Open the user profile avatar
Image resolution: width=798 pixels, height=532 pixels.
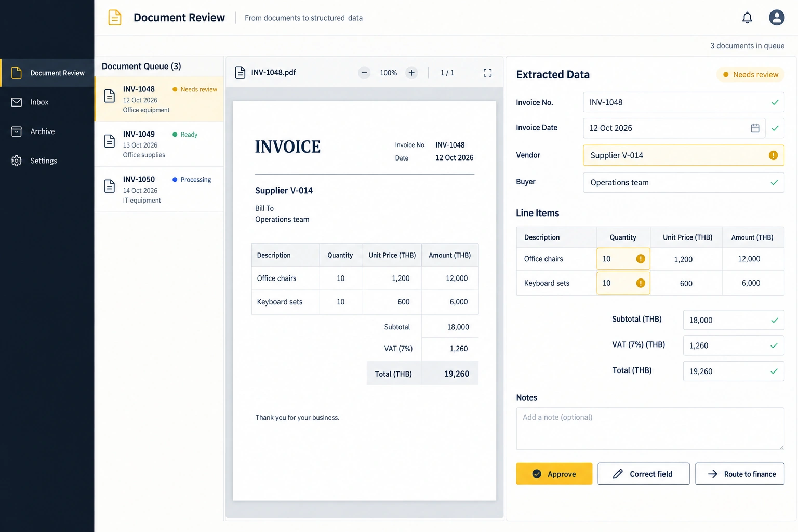point(777,18)
